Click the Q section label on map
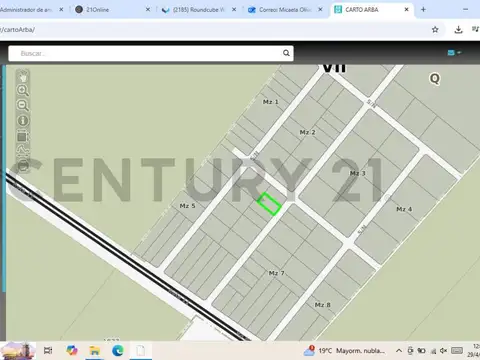 (x=435, y=79)
